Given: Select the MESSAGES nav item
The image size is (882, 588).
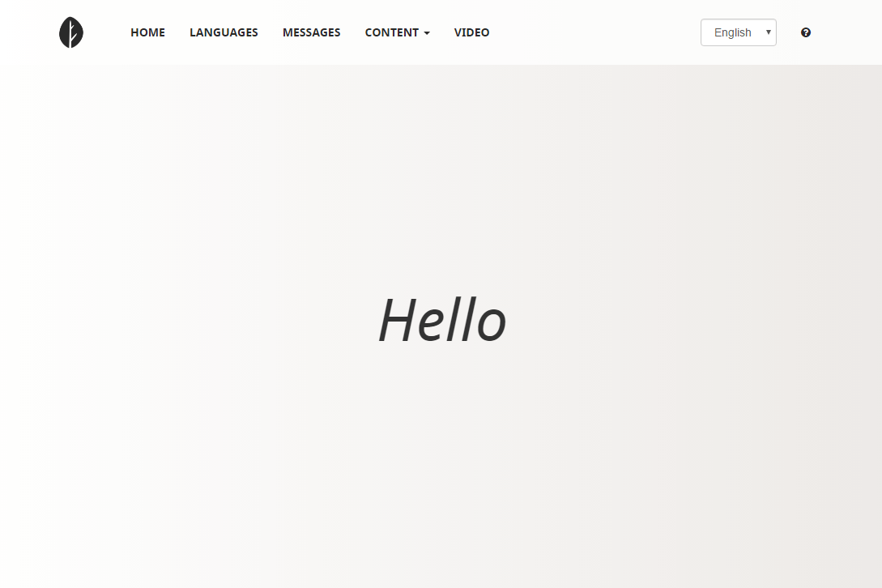Looking at the screenshot, I should (311, 32).
